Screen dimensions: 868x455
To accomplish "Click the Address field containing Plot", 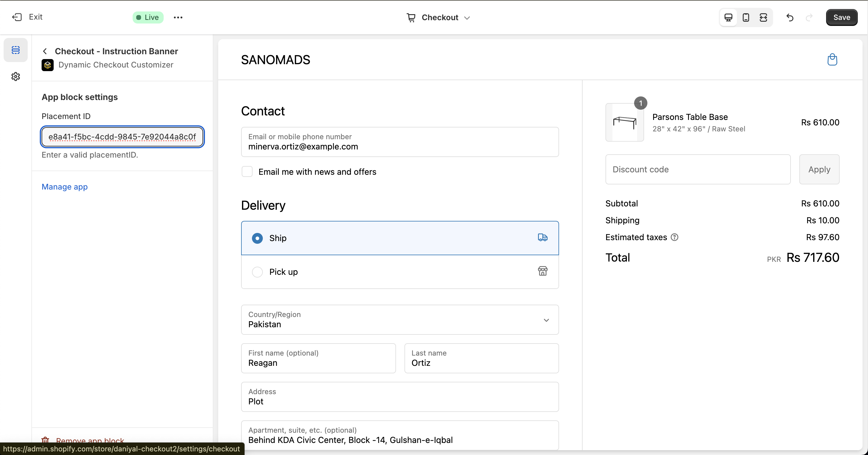I will tap(400, 397).
